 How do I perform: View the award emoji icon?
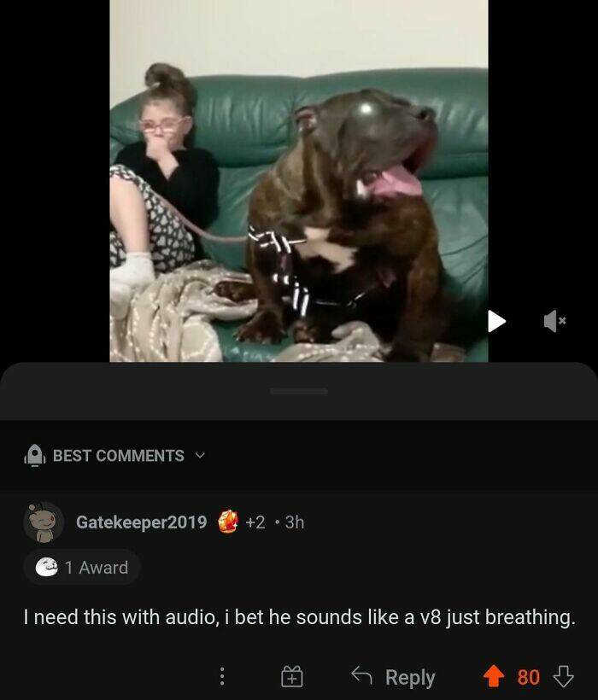point(46,567)
